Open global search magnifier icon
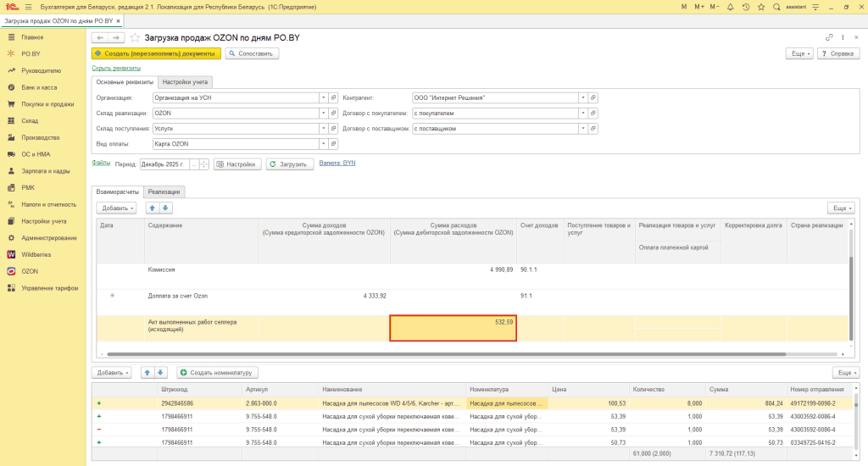Screen dimensions: 868x466 (776, 7)
